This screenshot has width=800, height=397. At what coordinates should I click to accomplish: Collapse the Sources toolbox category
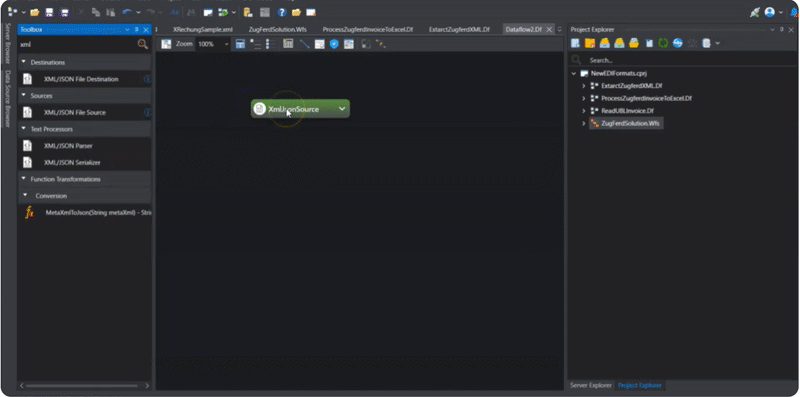pyautogui.click(x=23, y=95)
